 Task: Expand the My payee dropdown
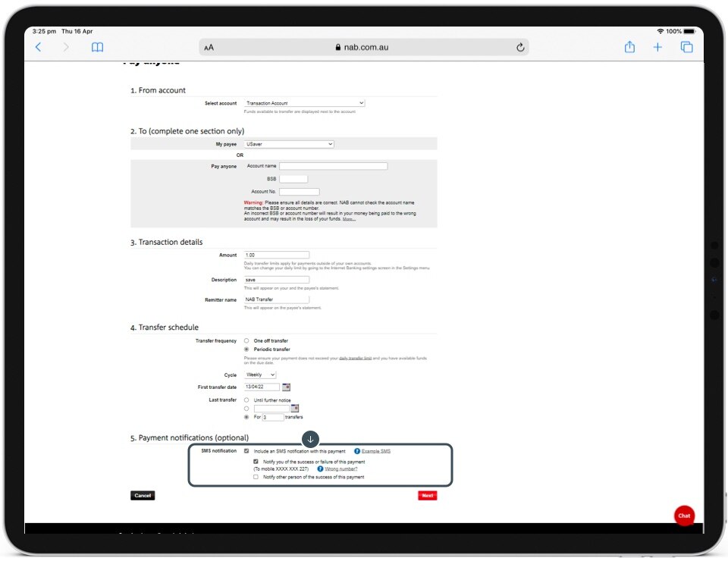(x=289, y=144)
